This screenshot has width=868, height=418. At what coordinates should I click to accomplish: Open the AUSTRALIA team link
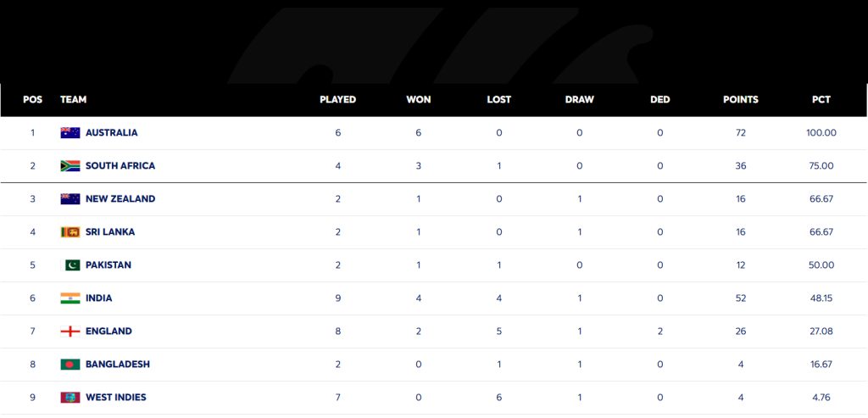point(111,133)
